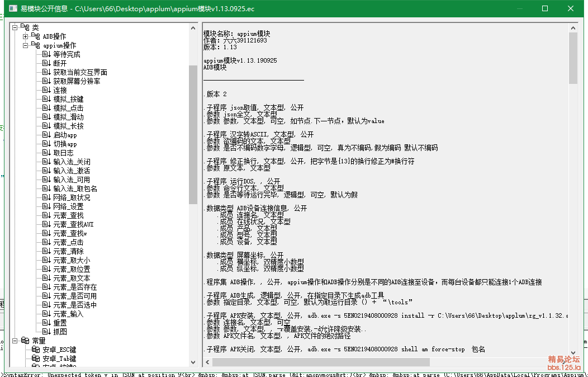Click the constants icon beside 常量
Screen dimensions: 588x377
click(x=25, y=340)
